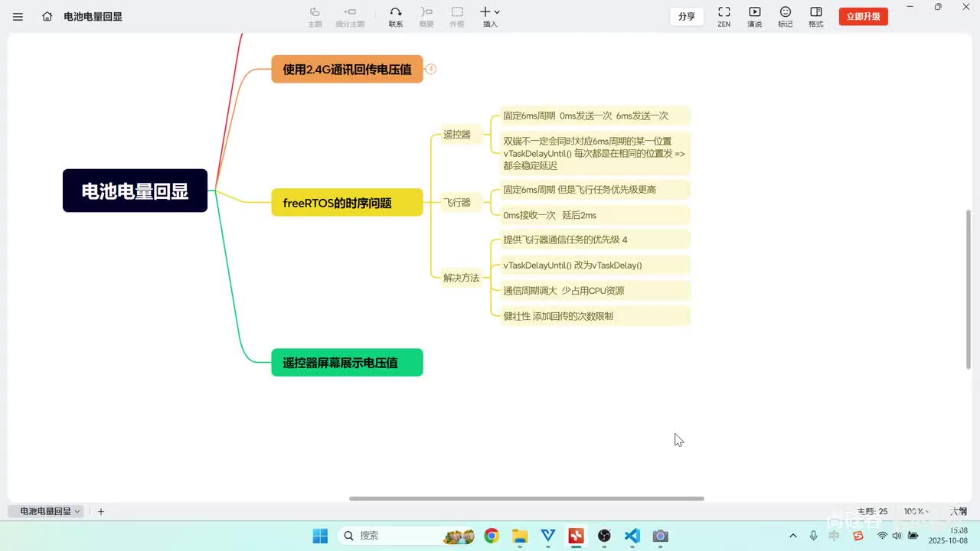This screenshot has height=551, width=980.
Task: Select the topic freeRTOS的时序问题
Action: [x=347, y=203]
